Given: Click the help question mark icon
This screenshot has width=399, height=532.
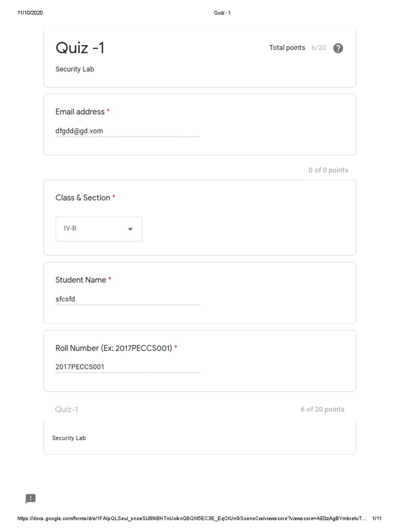Looking at the screenshot, I should 338,48.
